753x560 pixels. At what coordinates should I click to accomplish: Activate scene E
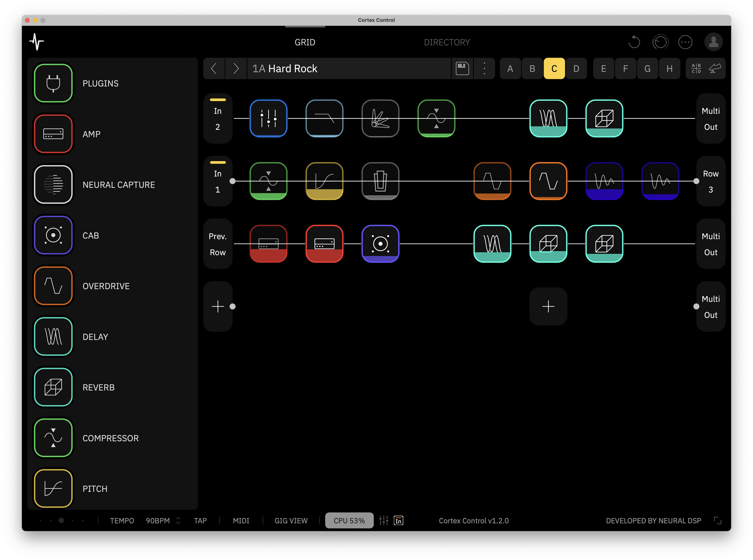[604, 69]
